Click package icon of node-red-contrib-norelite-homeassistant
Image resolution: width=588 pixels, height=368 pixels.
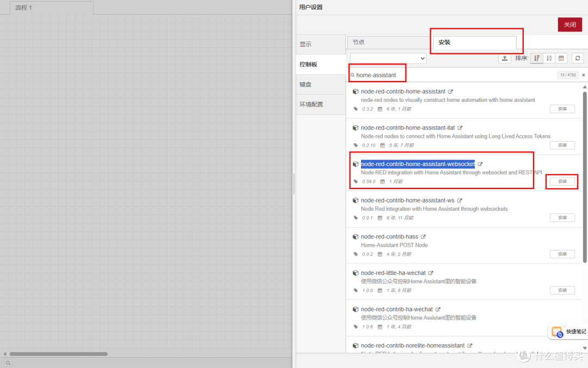click(356, 346)
